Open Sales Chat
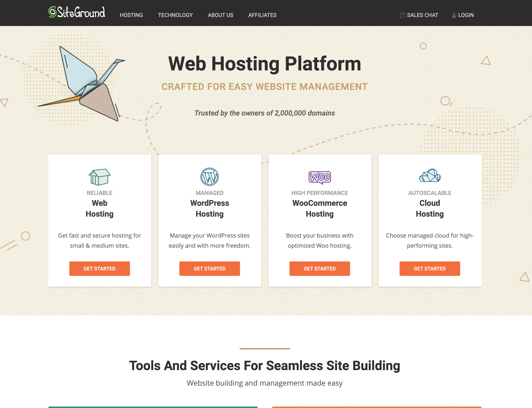 [422, 15]
